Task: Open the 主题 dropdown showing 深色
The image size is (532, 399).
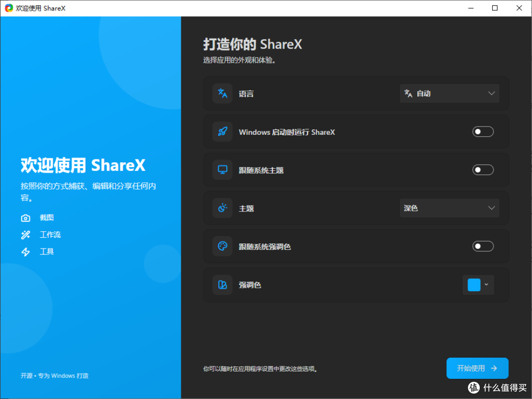Action: click(450, 208)
